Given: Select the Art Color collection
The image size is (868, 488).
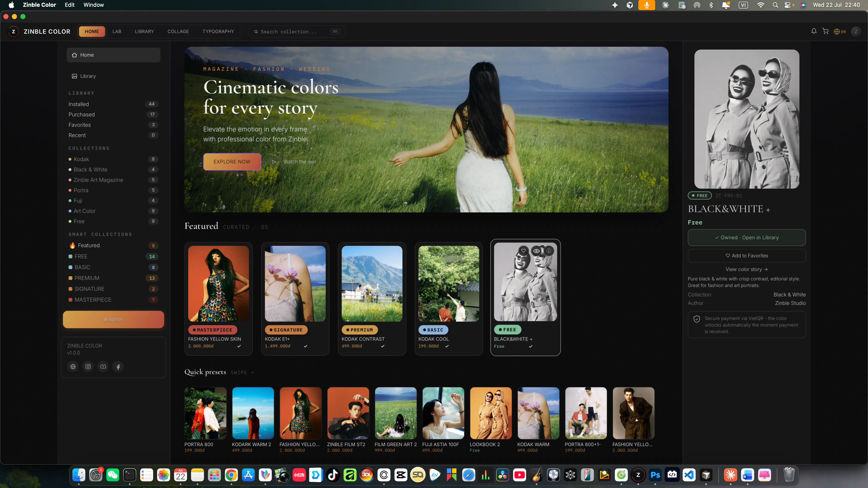Looking at the screenshot, I should click(113, 211).
